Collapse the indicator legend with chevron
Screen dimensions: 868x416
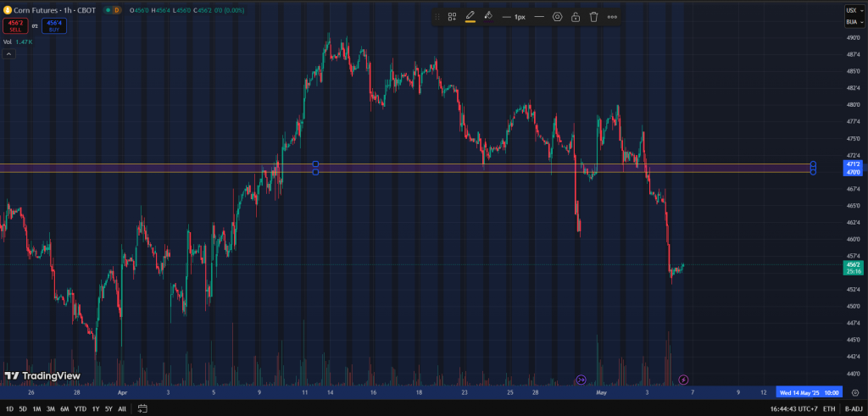click(x=9, y=53)
